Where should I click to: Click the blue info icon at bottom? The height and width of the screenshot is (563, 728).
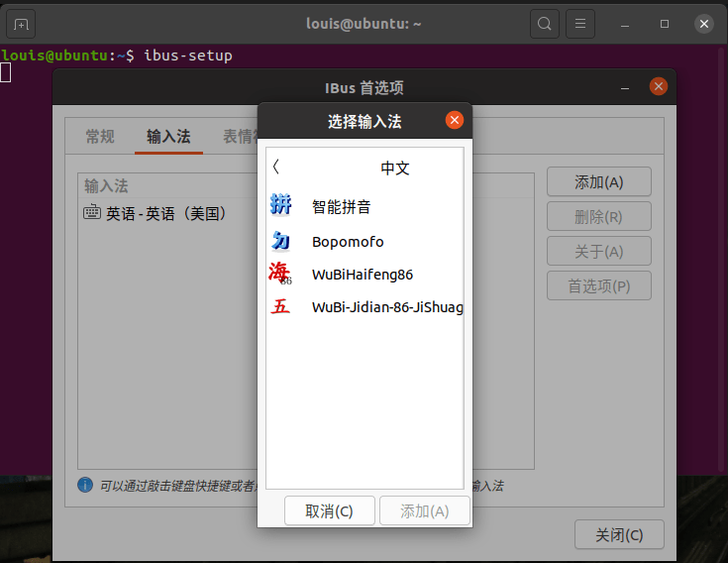[x=85, y=485]
